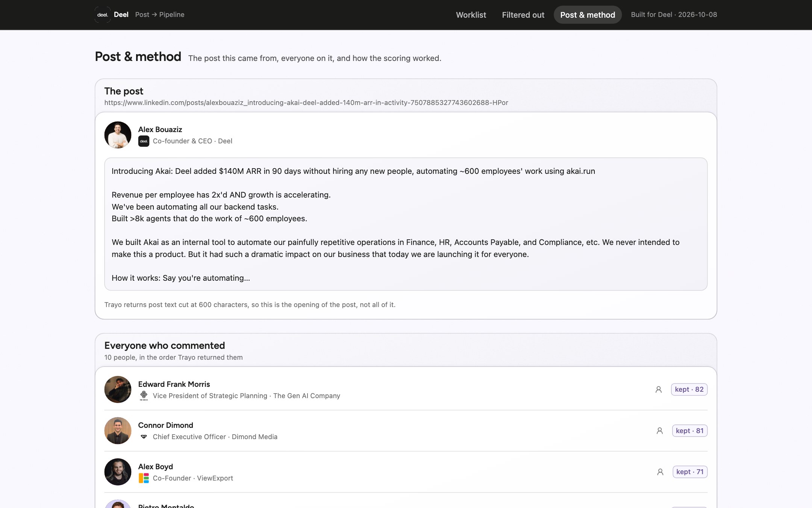Click the 'kept · 81' badge

(x=690, y=430)
